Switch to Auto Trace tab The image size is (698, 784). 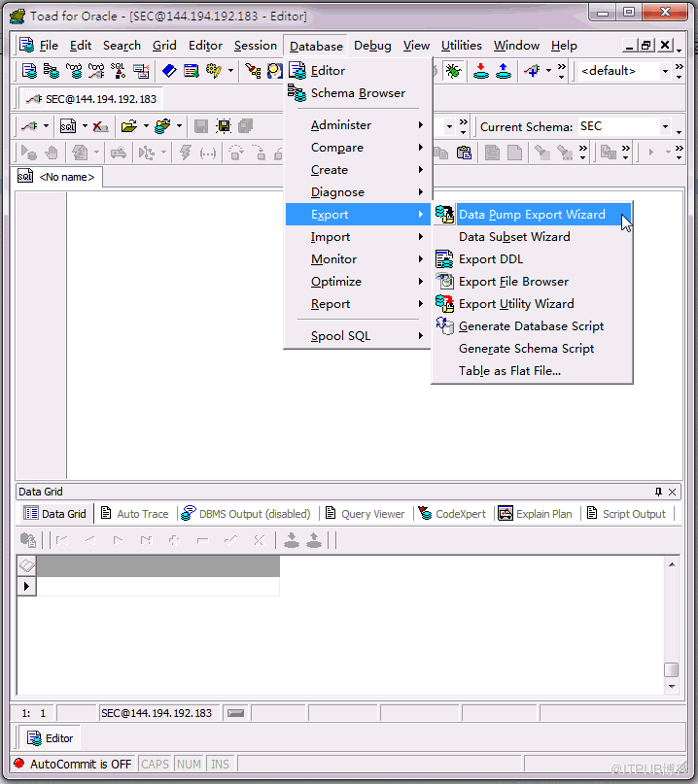[135, 514]
